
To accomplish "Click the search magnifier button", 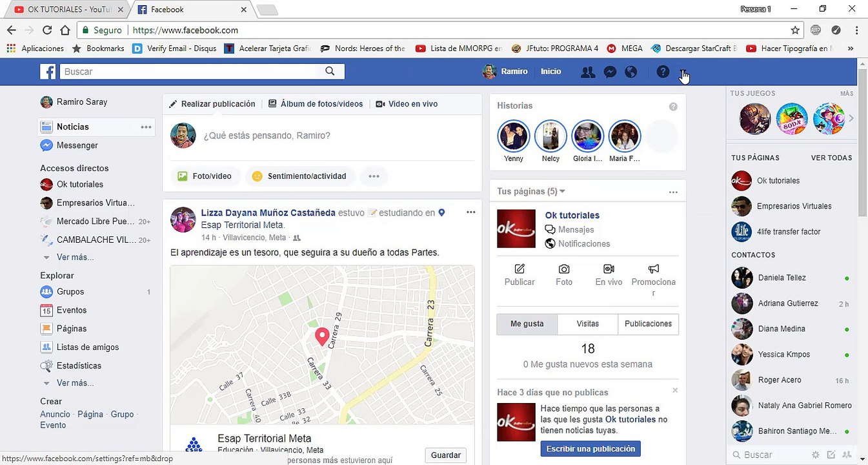I will [x=330, y=72].
